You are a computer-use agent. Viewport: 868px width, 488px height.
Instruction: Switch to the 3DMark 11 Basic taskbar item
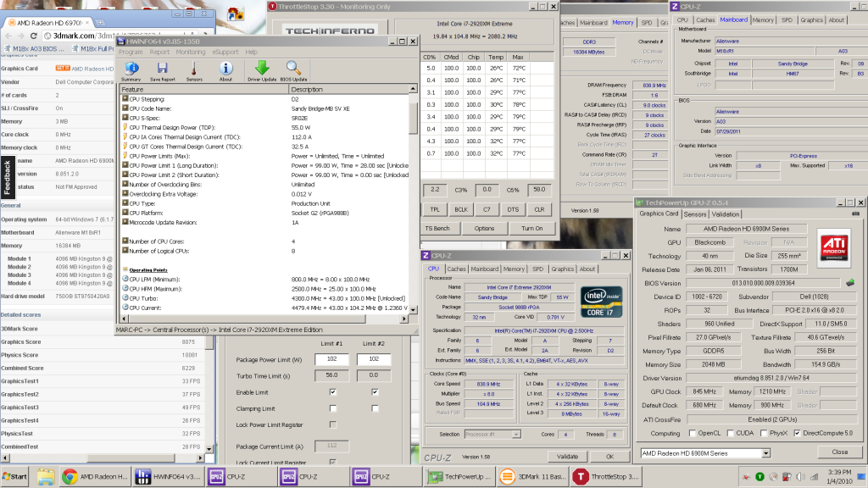click(533, 476)
